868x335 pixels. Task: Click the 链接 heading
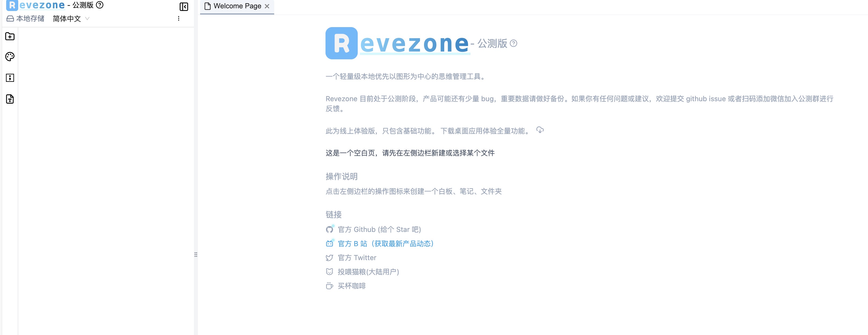coord(334,214)
